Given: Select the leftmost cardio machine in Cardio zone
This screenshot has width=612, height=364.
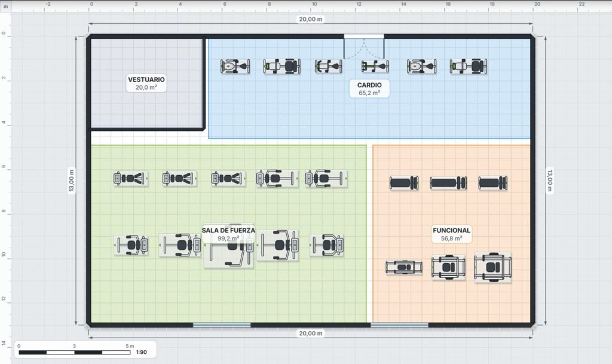Looking at the screenshot, I should [235, 66].
